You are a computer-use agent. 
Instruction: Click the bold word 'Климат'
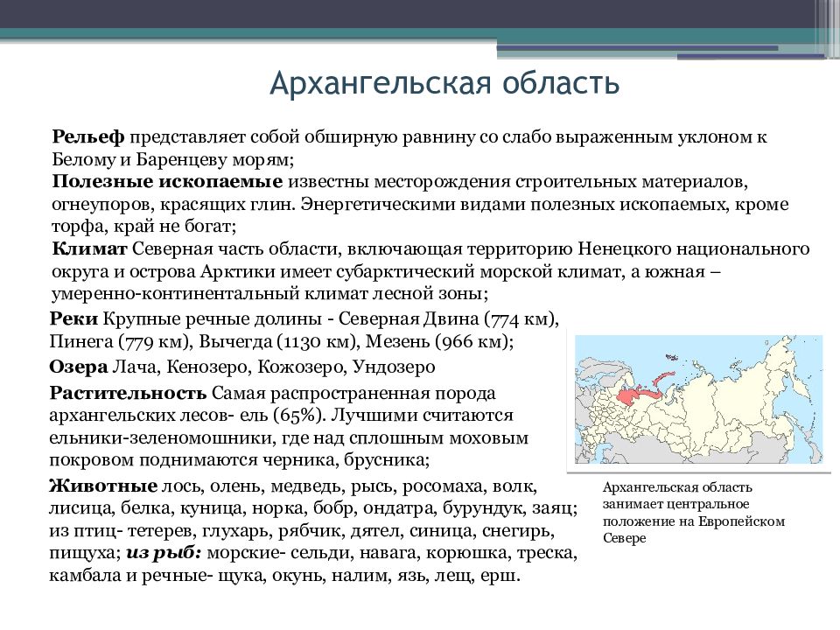coord(89,249)
